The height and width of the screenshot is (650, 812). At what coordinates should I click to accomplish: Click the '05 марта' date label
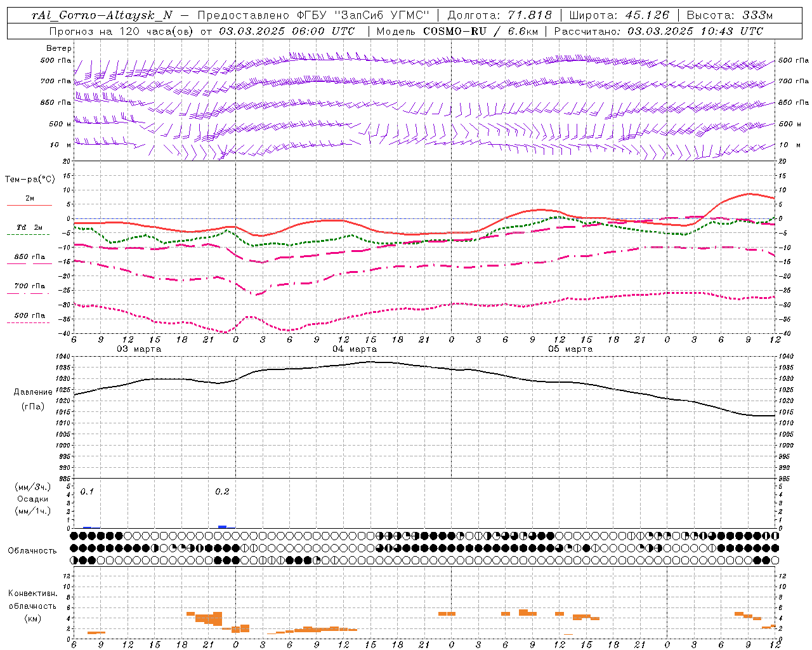pos(570,349)
